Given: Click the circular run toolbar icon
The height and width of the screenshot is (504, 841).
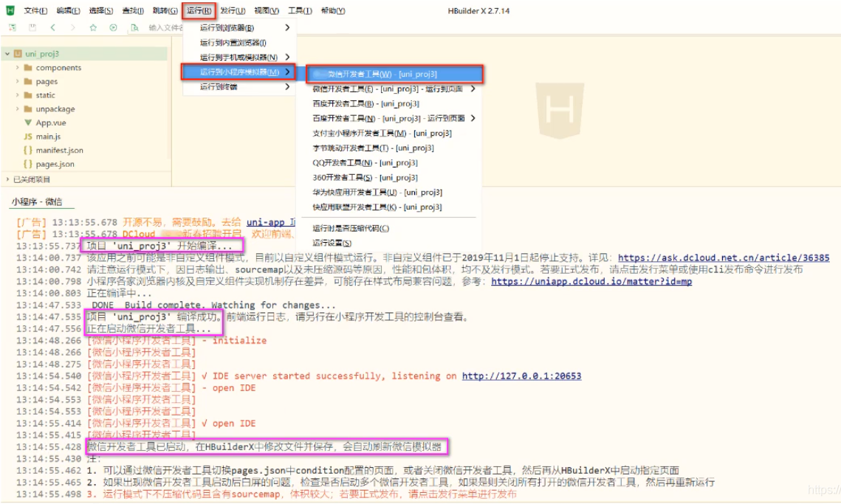Looking at the screenshot, I should click(113, 27).
